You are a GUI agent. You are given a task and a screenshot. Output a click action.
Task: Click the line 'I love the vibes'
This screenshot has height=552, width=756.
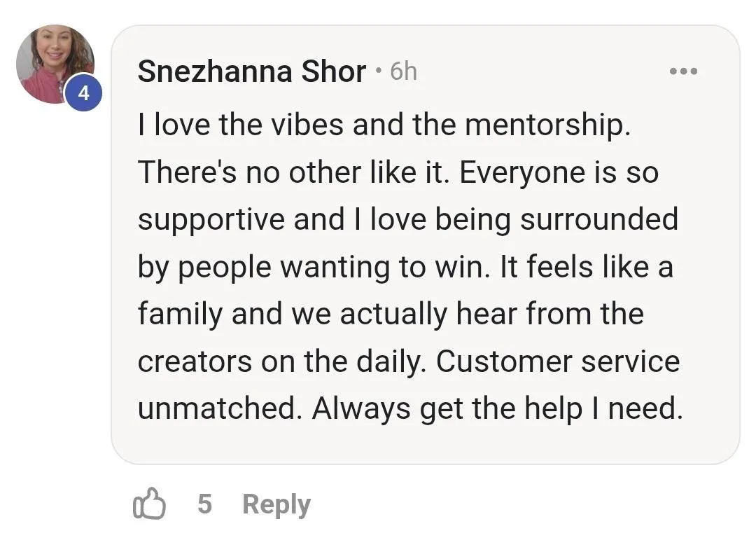click(x=241, y=125)
